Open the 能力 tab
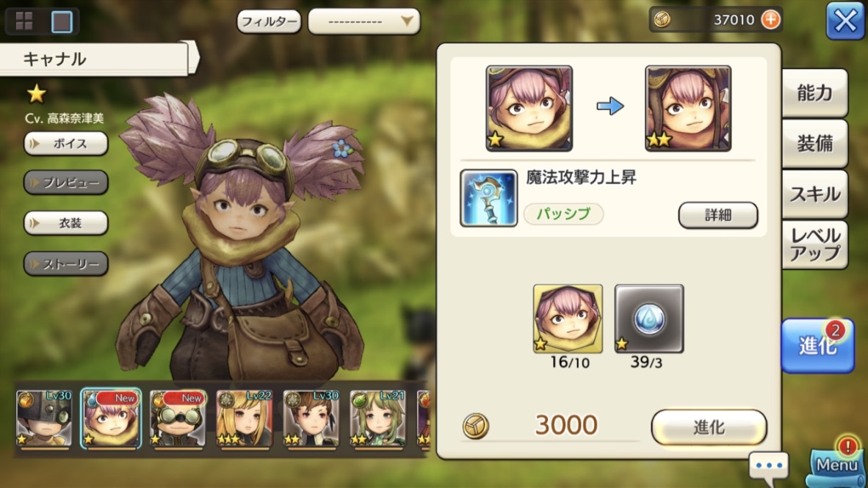 coord(814,92)
